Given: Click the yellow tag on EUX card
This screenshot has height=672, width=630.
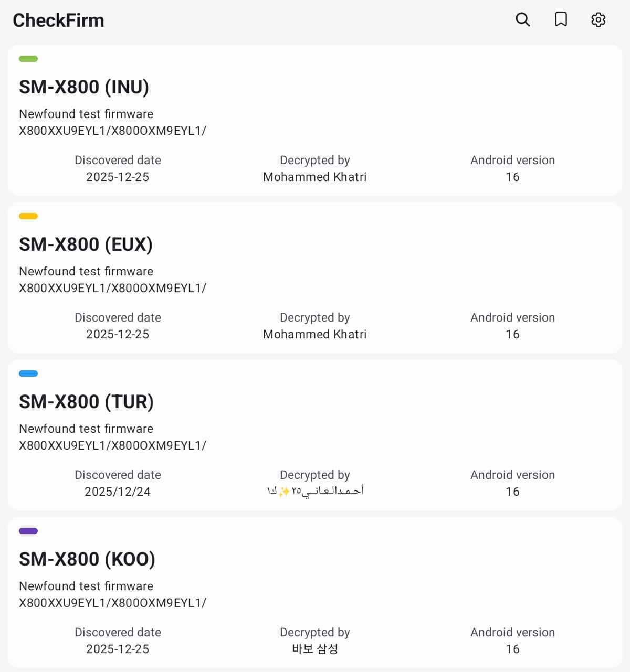Looking at the screenshot, I should pyautogui.click(x=28, y=216).
